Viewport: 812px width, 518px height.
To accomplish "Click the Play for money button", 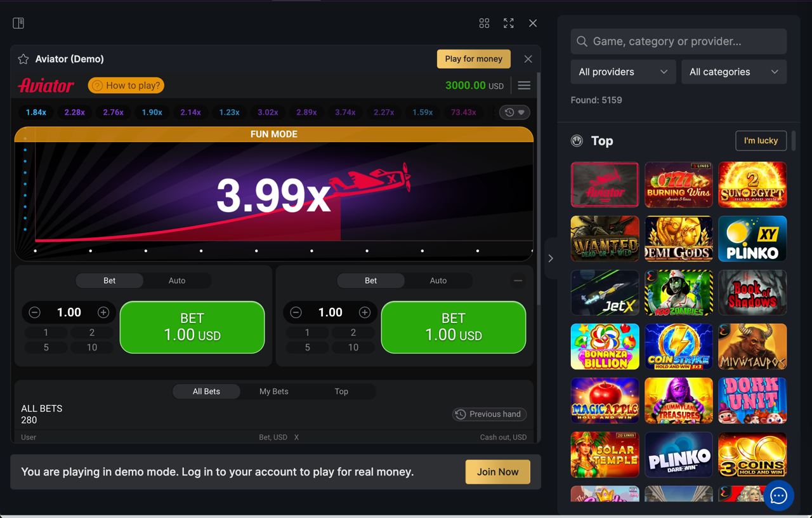I will [474, 59].
